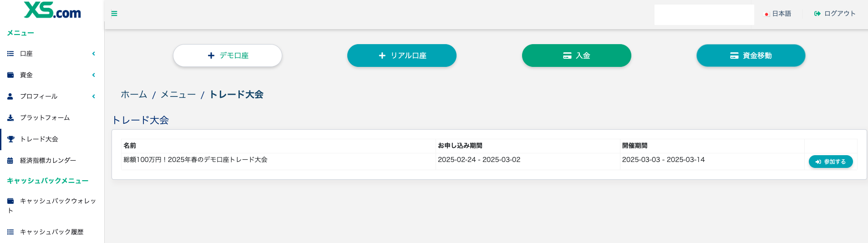Open the 日本語 language selector
868x243 pixels.
[782, 14]
